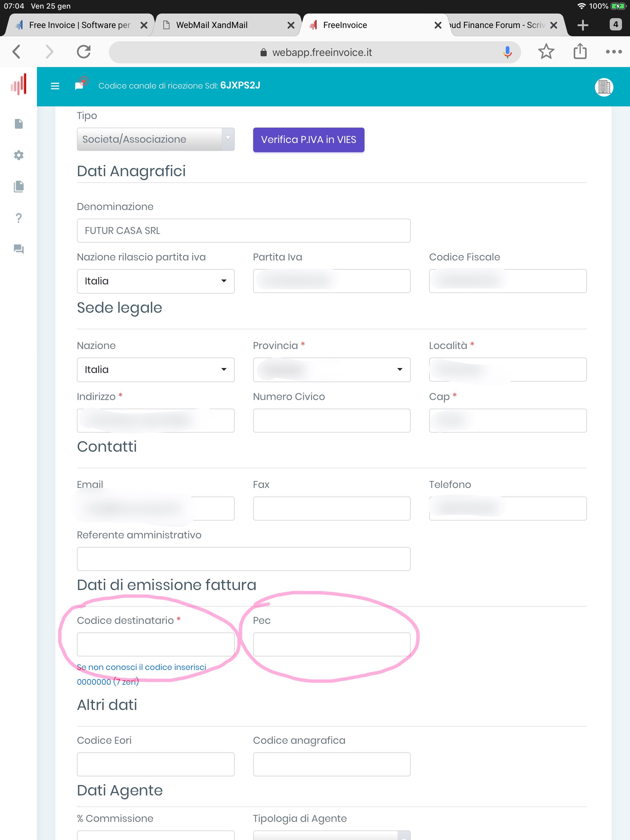Screen dimensions: 630x840
Task: Open the chat bubbles icon in the sidebar
Action: tap(19, 249)
